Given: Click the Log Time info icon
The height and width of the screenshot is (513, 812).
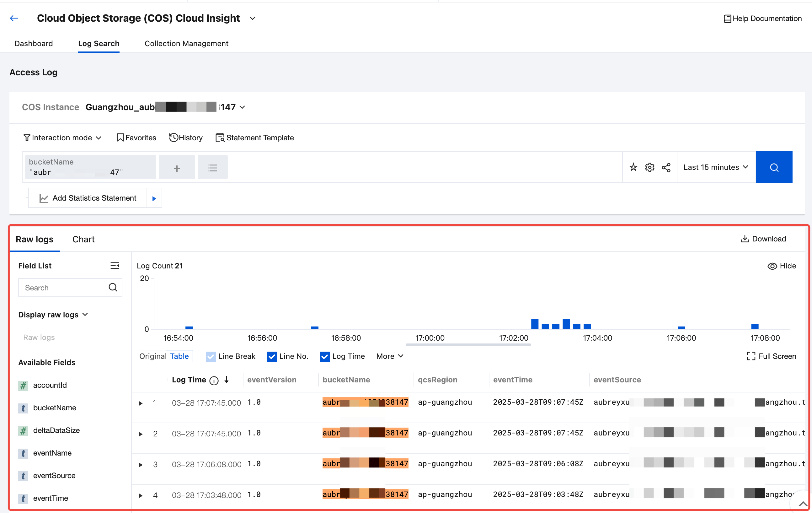Looking at the screenshot, I should (214, 381).
